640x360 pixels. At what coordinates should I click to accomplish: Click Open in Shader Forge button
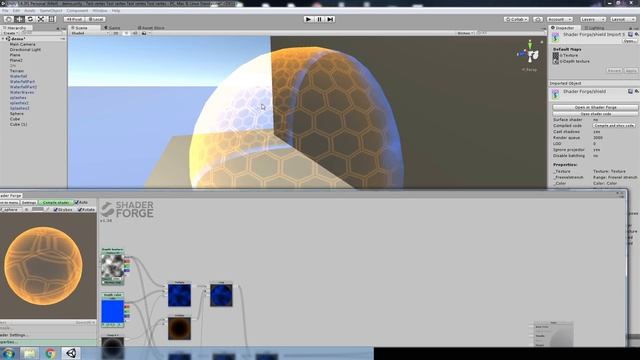pos(596,107)
